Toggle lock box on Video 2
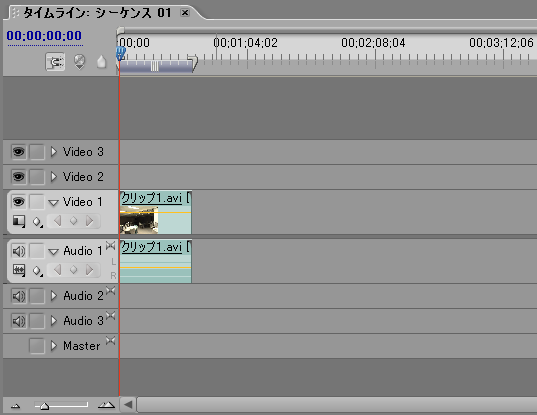This screenshot has width=537, height=415. tap(37, 177)
